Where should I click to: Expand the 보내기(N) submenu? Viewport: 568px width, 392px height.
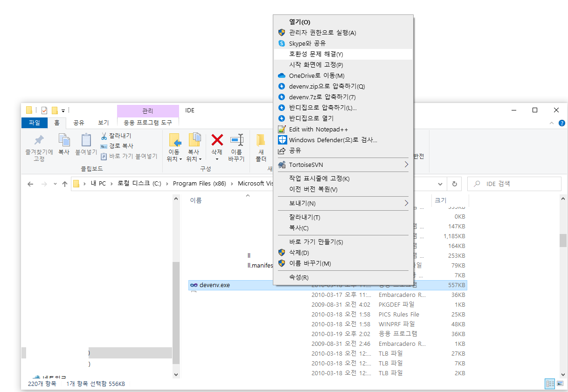tap(406, 203)
